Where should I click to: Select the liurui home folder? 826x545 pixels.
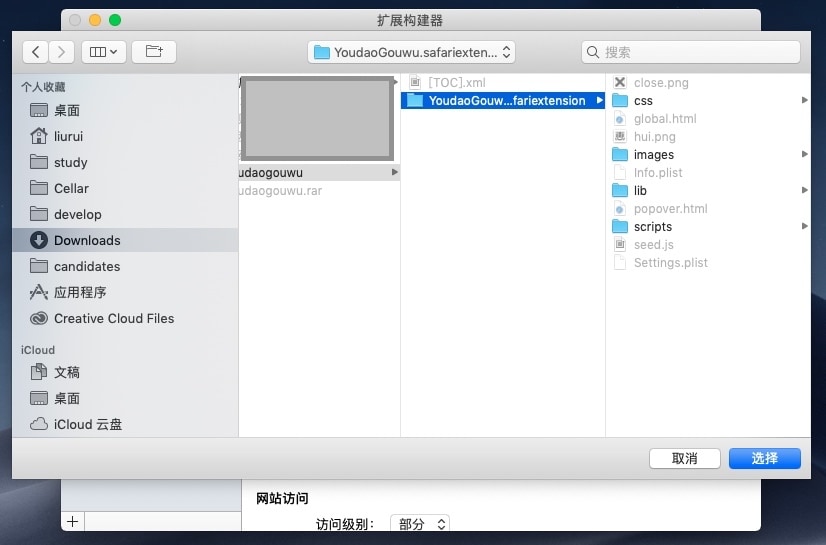pyautogui.click(x=68, y=136)
